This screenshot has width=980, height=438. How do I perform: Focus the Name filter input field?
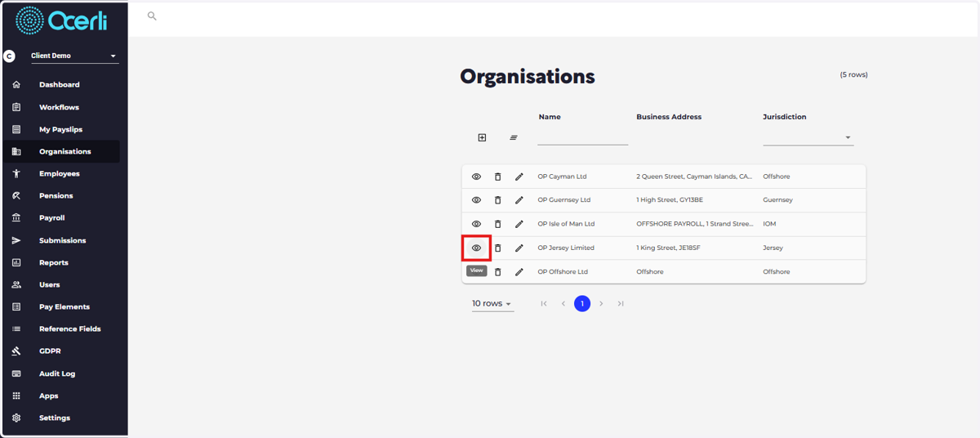click(582, 137)
